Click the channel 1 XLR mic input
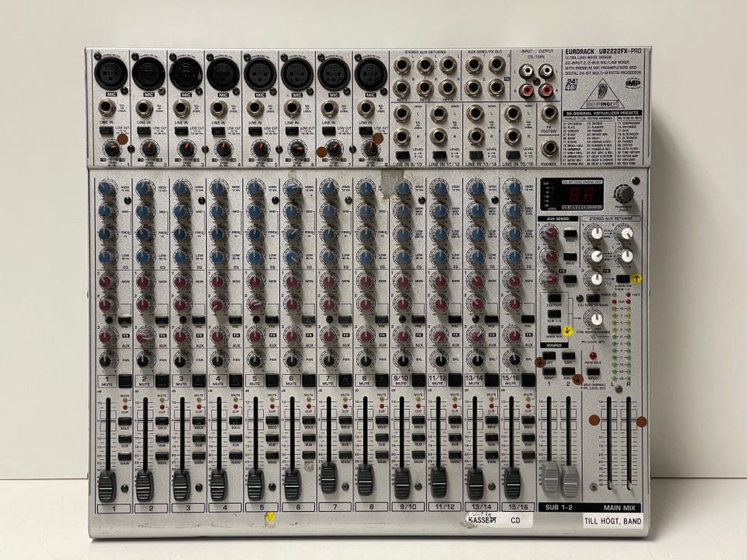The width and height of the screenshot is (747, 560). (110, 73)
